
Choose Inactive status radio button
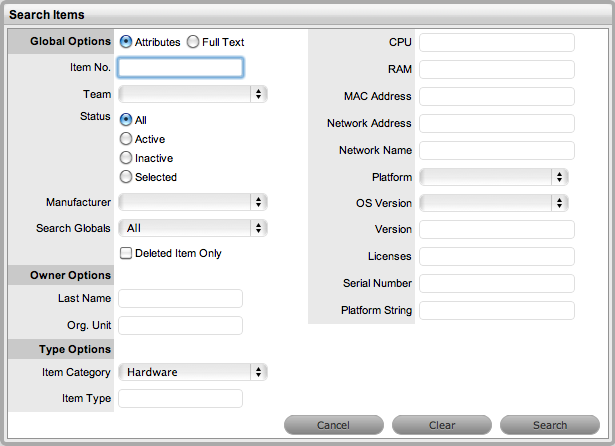pos(126,158)
